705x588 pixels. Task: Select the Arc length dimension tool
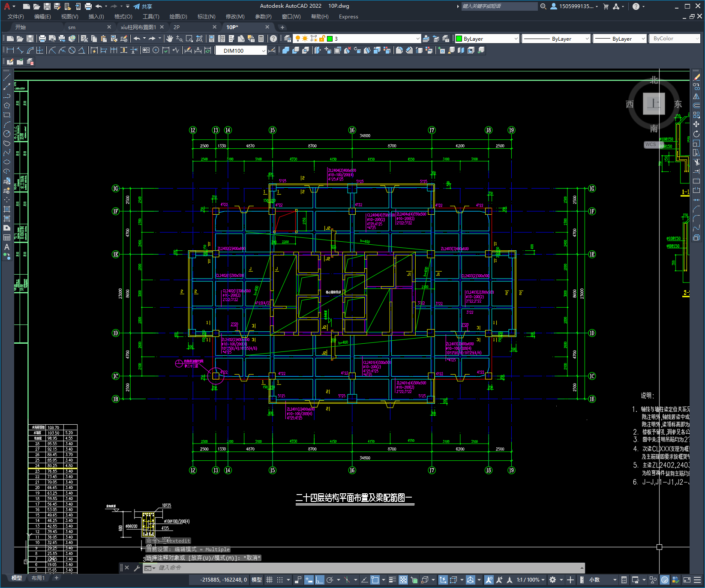point(30,50)
